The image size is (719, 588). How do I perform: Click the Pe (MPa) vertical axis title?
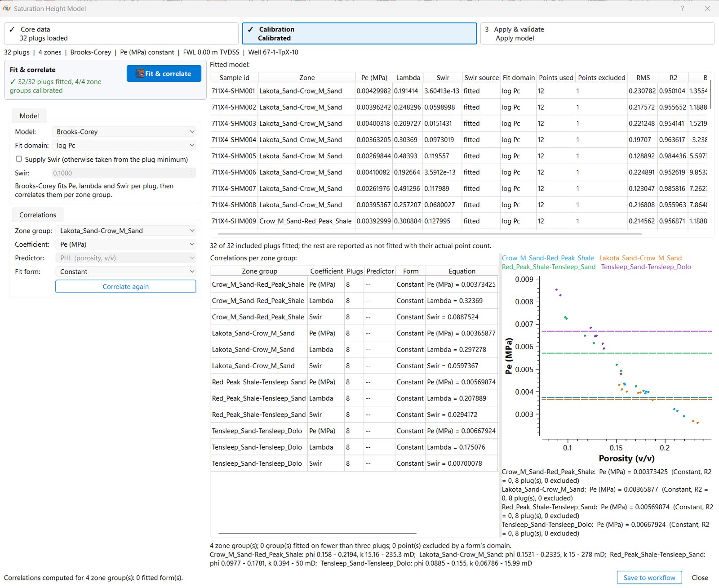[509, 356]
